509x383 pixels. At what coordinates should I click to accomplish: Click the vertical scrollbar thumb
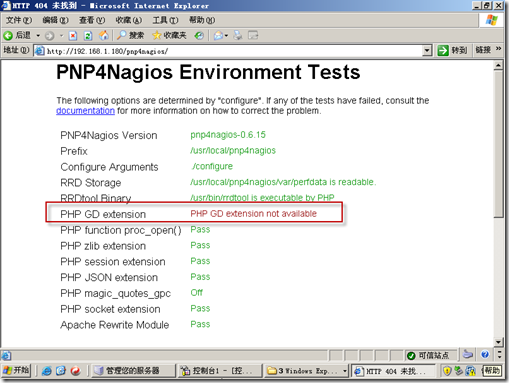pyautogui.click(x=498, y=144)
